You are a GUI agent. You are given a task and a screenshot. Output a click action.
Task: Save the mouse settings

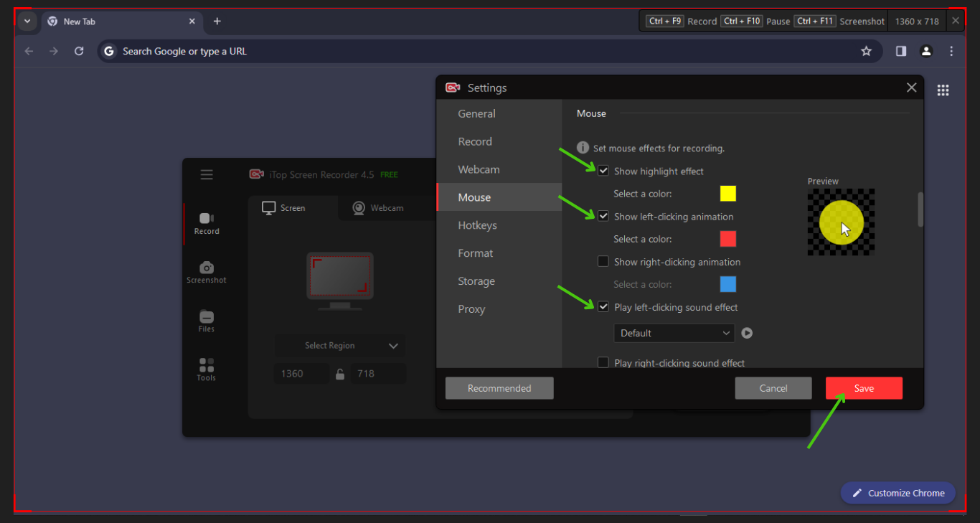[x=864, y=388]
